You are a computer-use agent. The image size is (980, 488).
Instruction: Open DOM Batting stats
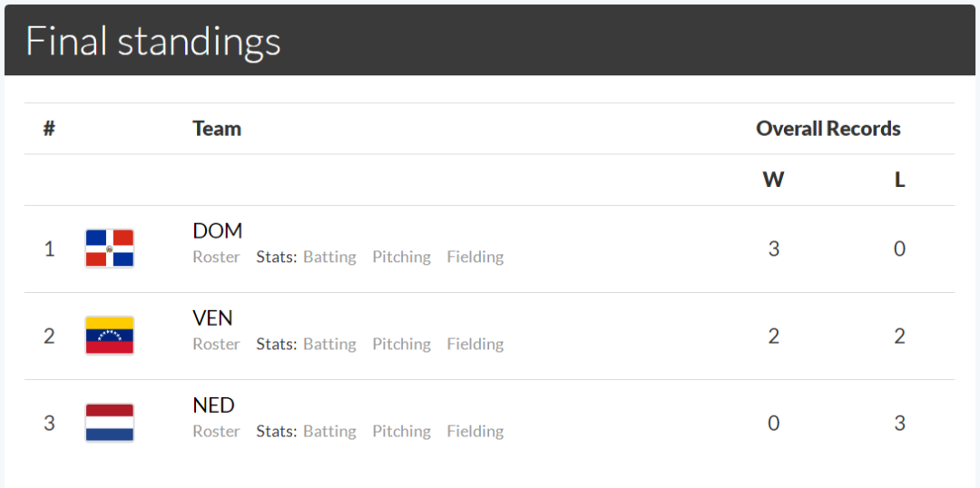coord(329,257)
